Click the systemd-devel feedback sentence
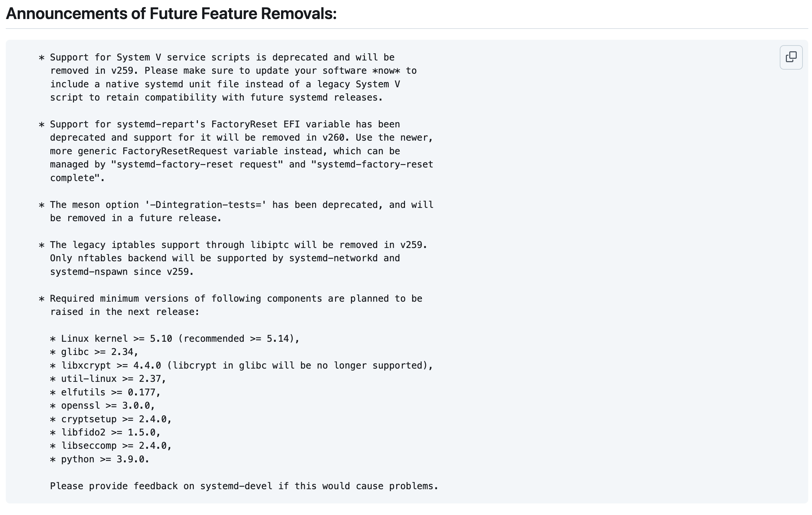The image size is (812, 515). click(x=244, y=486)
